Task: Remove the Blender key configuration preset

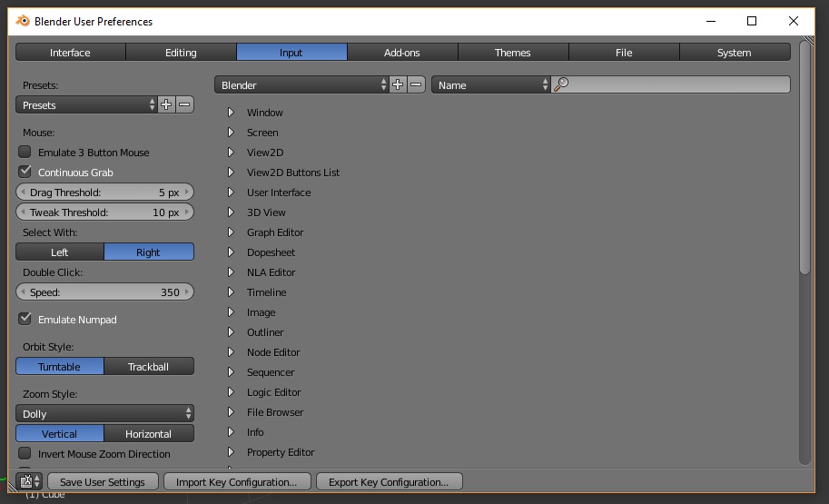Action: coord(416,84)
